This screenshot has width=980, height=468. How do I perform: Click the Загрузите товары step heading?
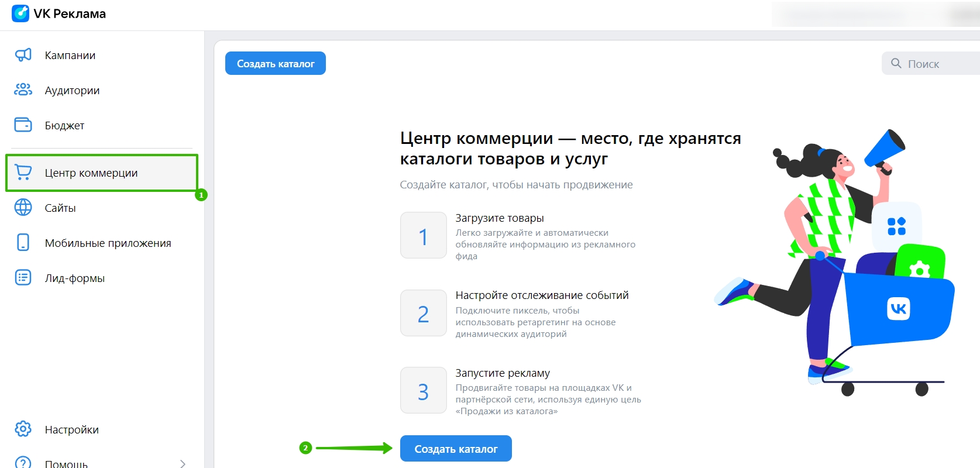(x=500, y=218)
